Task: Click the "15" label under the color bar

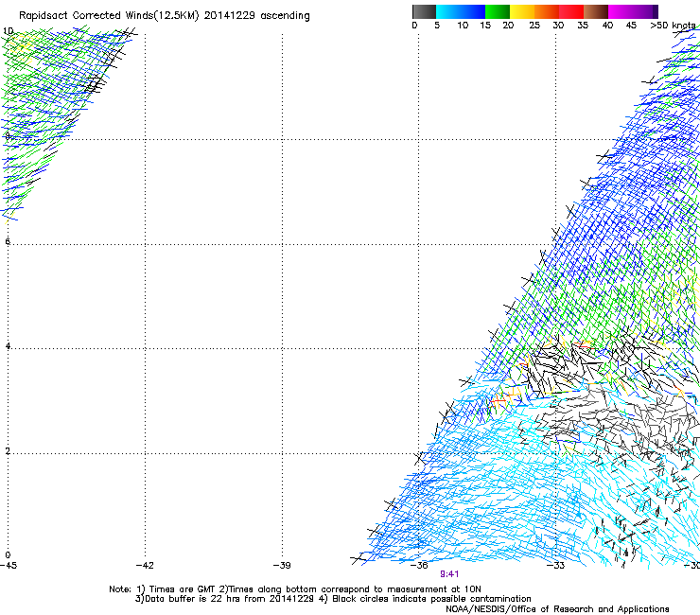Action: (x=485, y=26)
